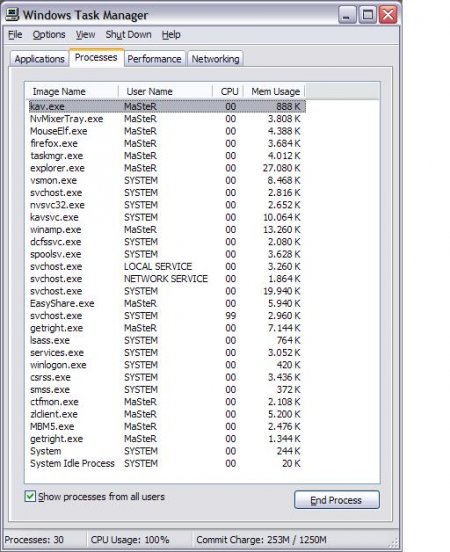The image size is (450, 552).
Task: Select the MBM5.exe process
Action: pos(167,427)
